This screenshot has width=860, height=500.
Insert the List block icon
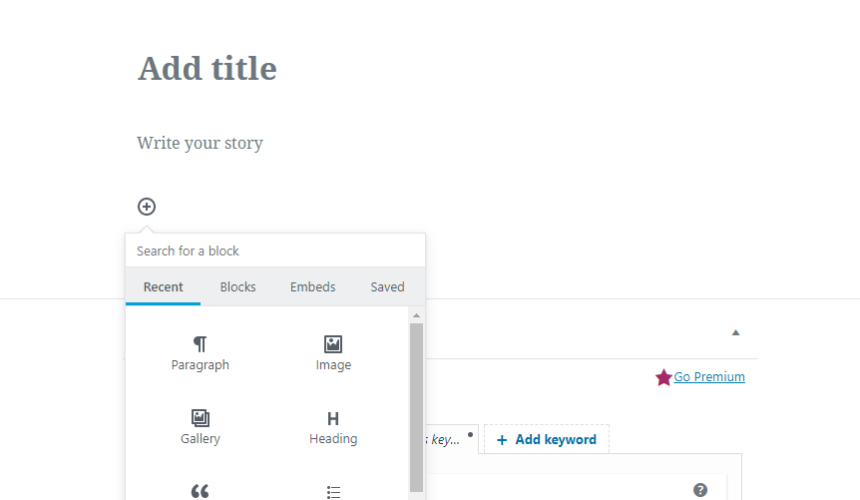point(333,492)
